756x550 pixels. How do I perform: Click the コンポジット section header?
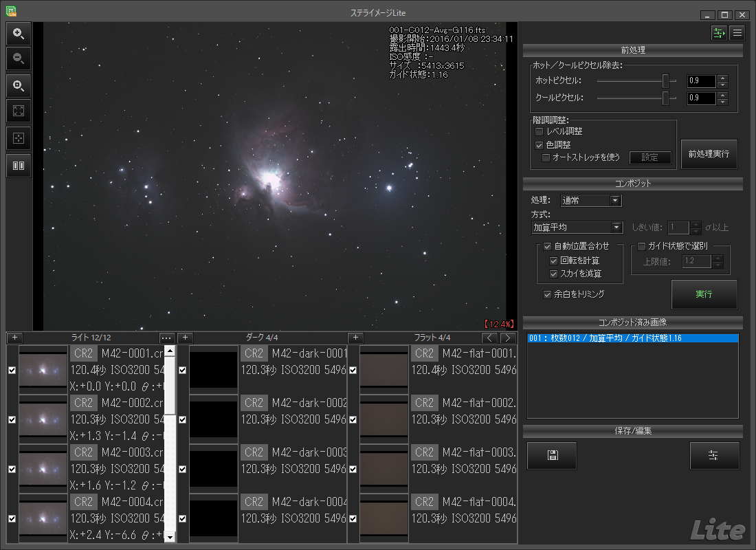(x=632, y=184)
